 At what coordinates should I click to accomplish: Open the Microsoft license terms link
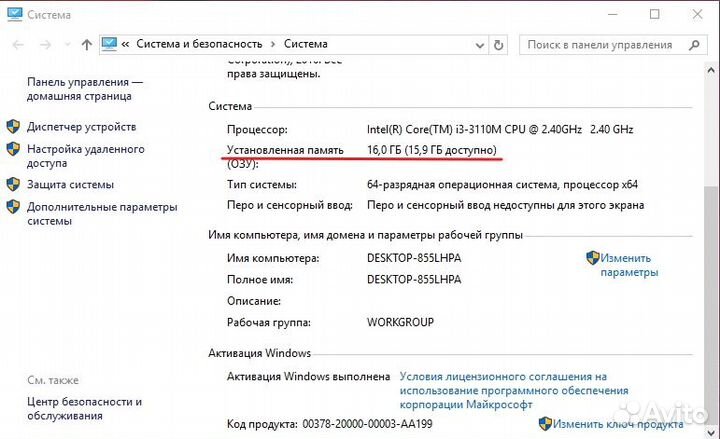coord(514,390)
